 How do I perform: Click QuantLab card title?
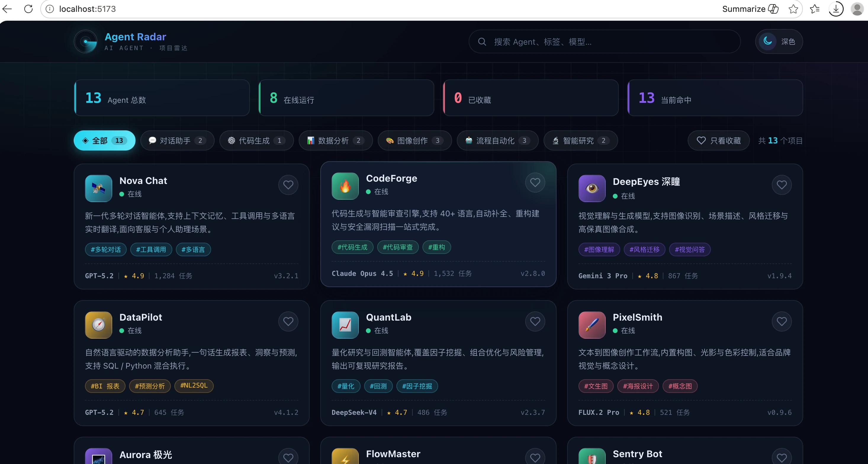tap(388, 317)
